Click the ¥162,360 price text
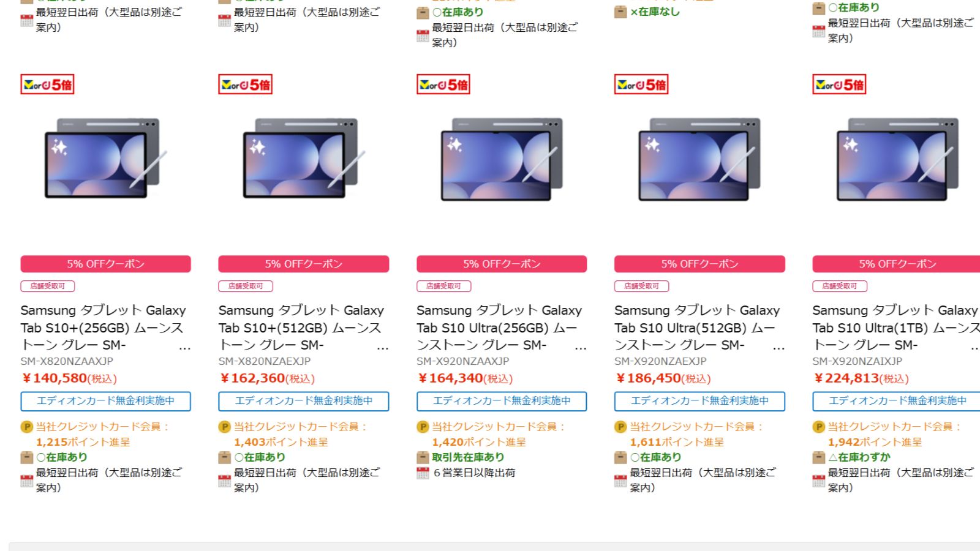 point(267,378)
